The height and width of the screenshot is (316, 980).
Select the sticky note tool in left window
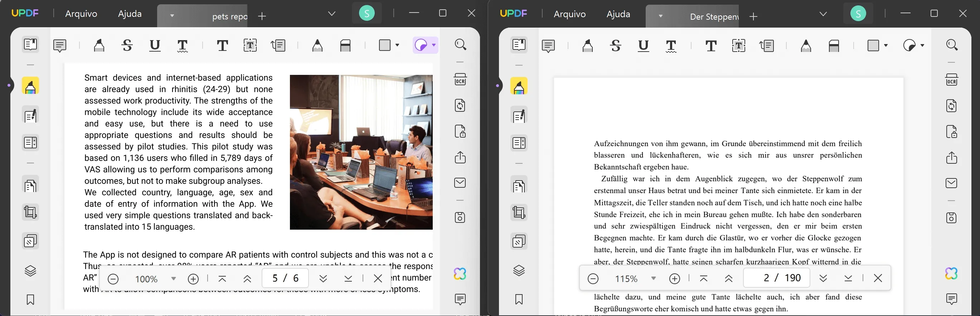coord(60,46)
